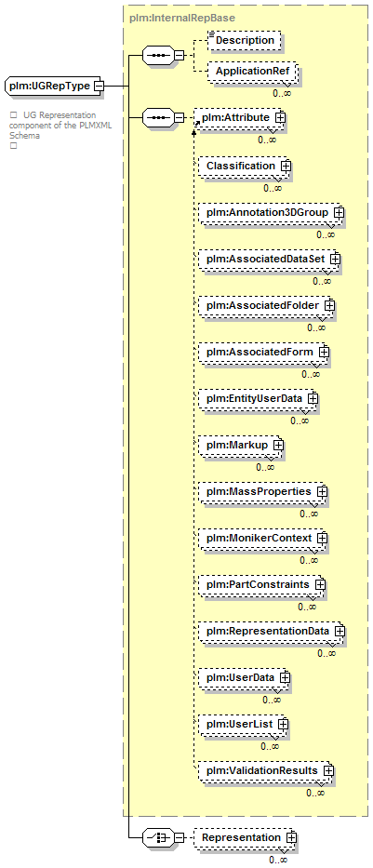Expand the Representation element plus box

(x=291, y=837)
